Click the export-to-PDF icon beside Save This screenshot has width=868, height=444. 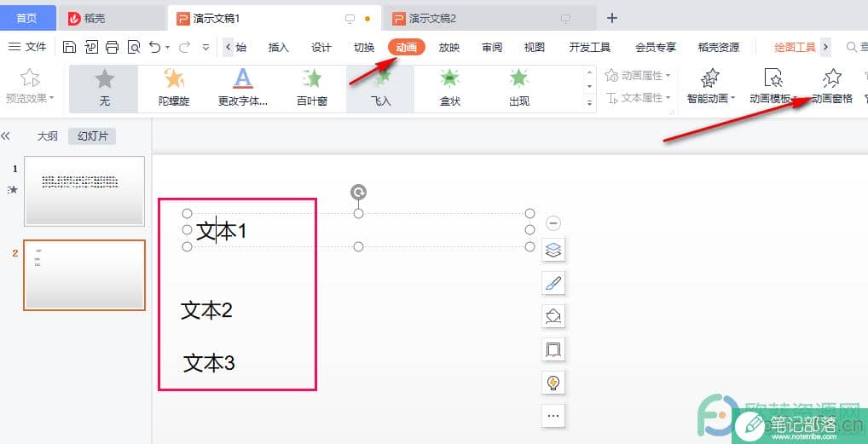point(90,47)
